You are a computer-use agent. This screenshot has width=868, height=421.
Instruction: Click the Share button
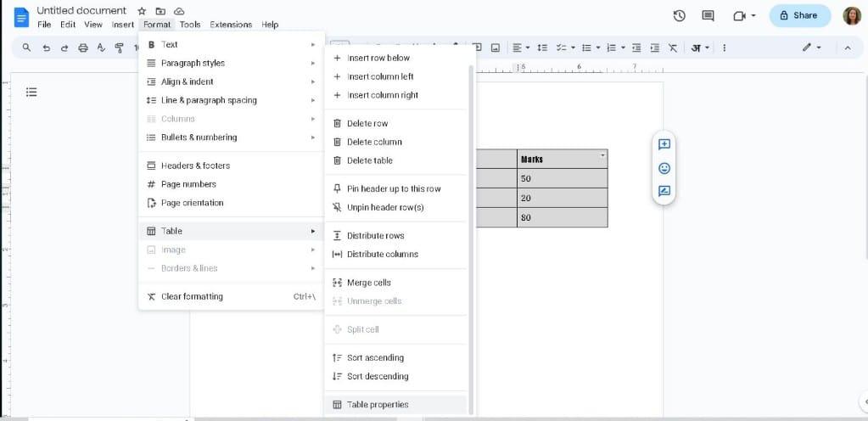(x=800, y=15)
